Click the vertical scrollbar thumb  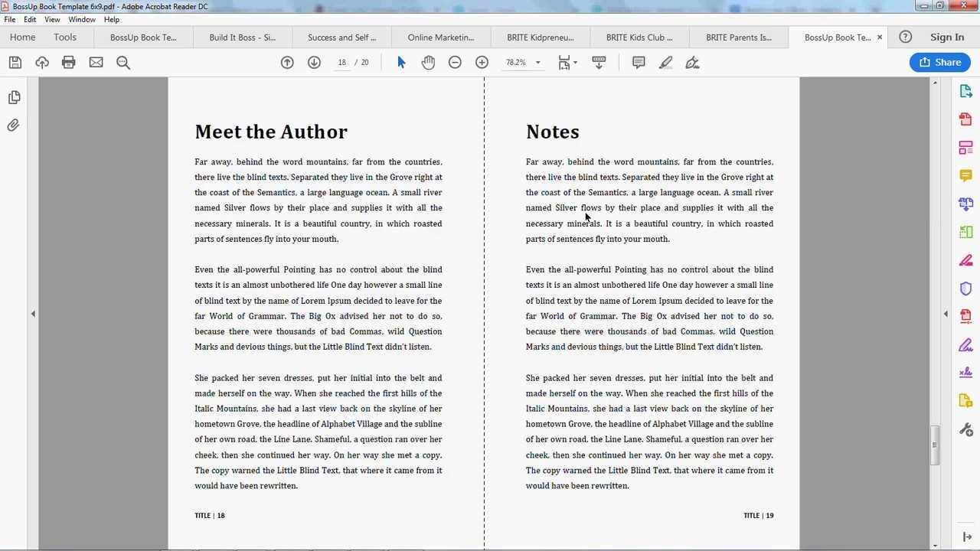coord(936,445)
